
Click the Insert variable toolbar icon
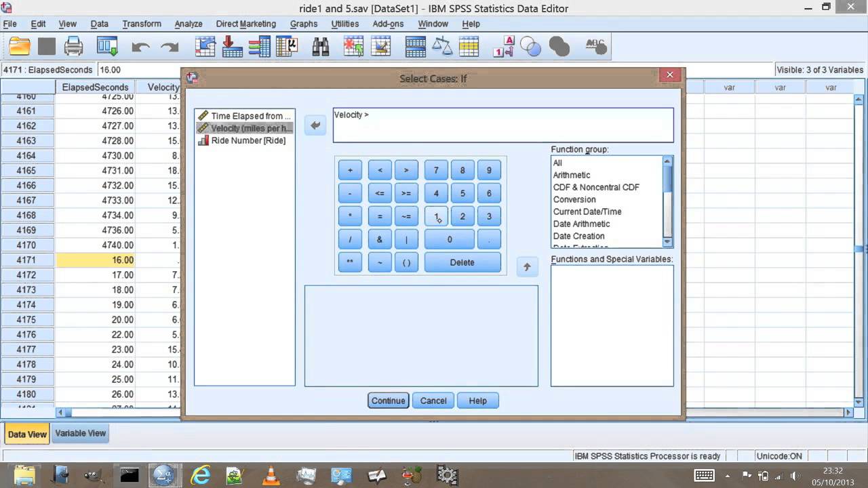[x=381, y=46]
